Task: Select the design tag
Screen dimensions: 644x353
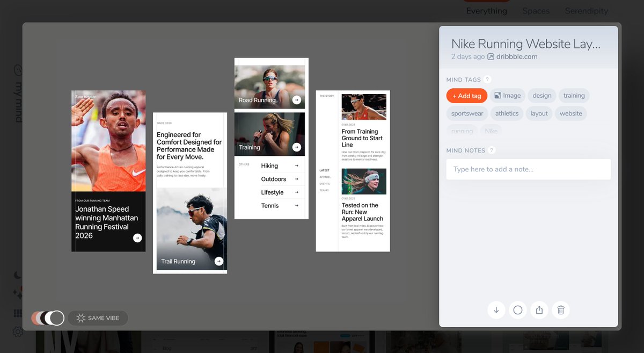Action: (542, 96)
